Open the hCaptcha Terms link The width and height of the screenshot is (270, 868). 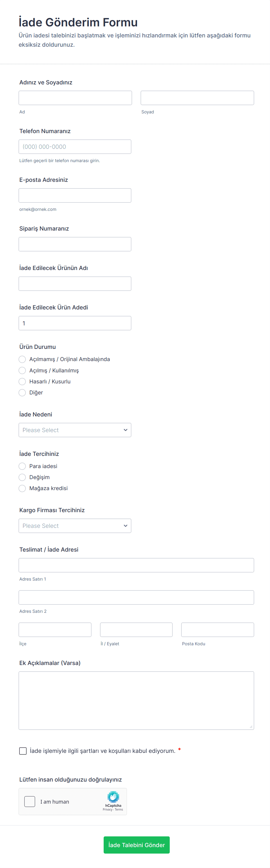119,809
